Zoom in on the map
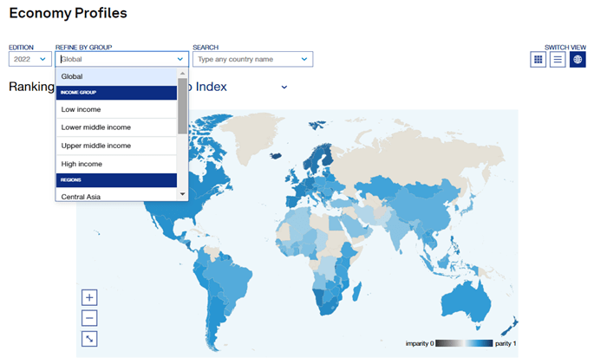594x364 pixels. 89,297
